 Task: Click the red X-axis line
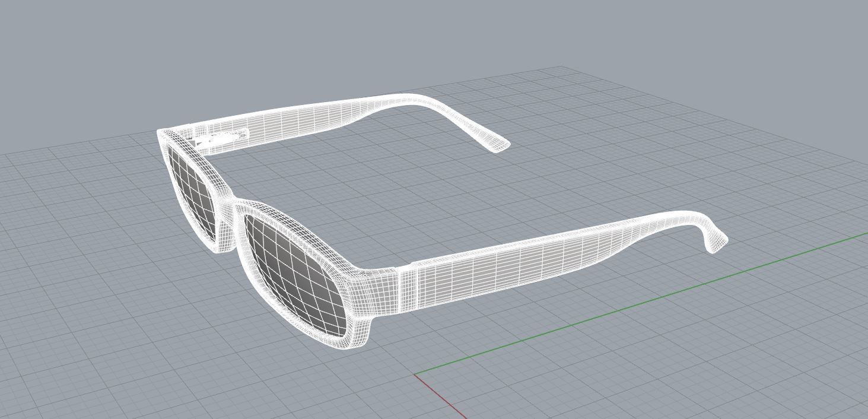(x=440, y=397)
